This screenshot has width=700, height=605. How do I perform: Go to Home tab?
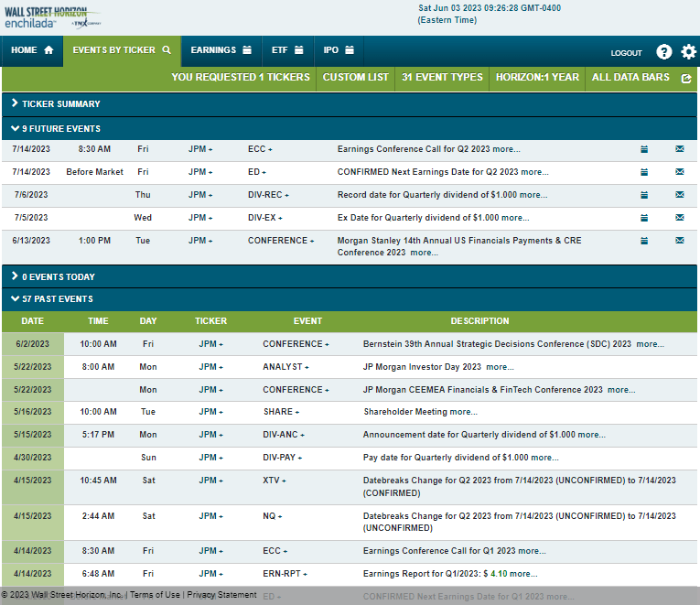[32, 50]
